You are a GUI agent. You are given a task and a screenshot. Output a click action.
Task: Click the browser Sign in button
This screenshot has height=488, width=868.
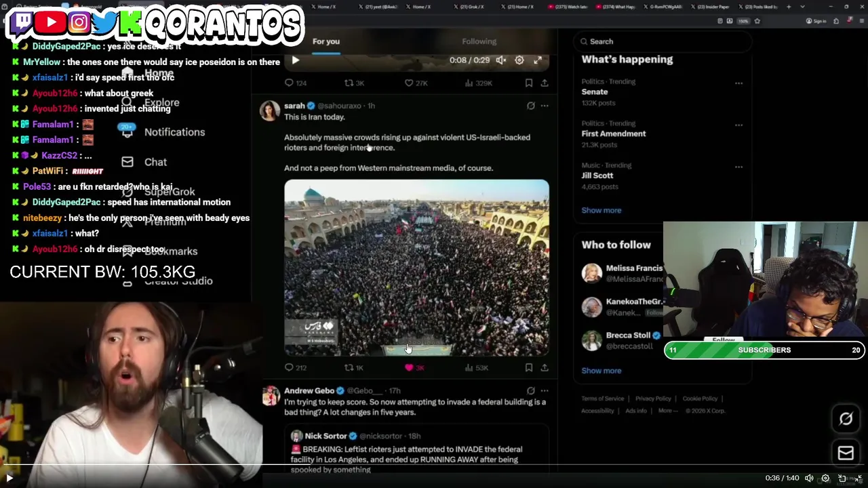click(x=816, y=21)
